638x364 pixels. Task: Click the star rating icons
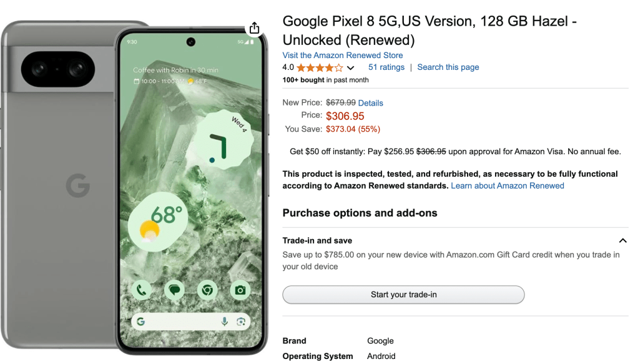pyautogui.click(x=319, y=67)
